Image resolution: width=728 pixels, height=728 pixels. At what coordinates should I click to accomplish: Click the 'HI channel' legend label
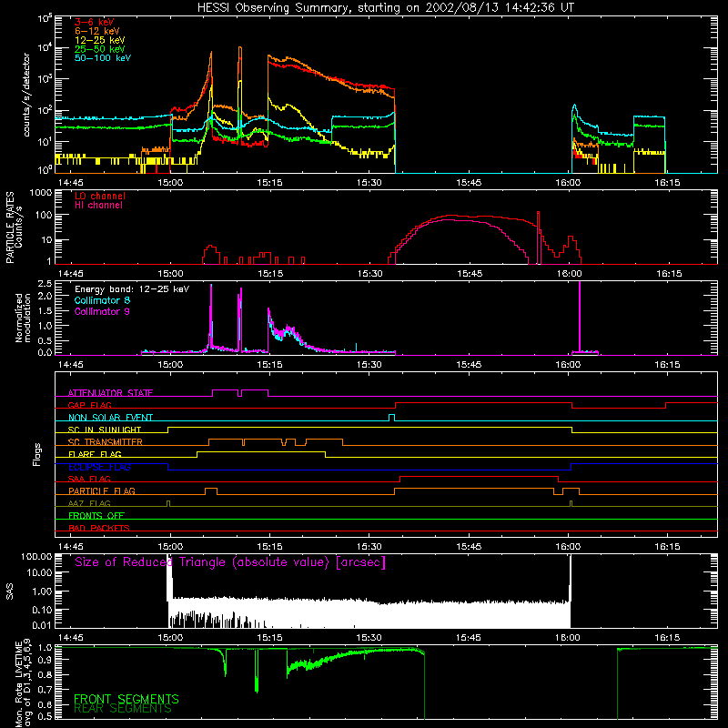point(98,206)
